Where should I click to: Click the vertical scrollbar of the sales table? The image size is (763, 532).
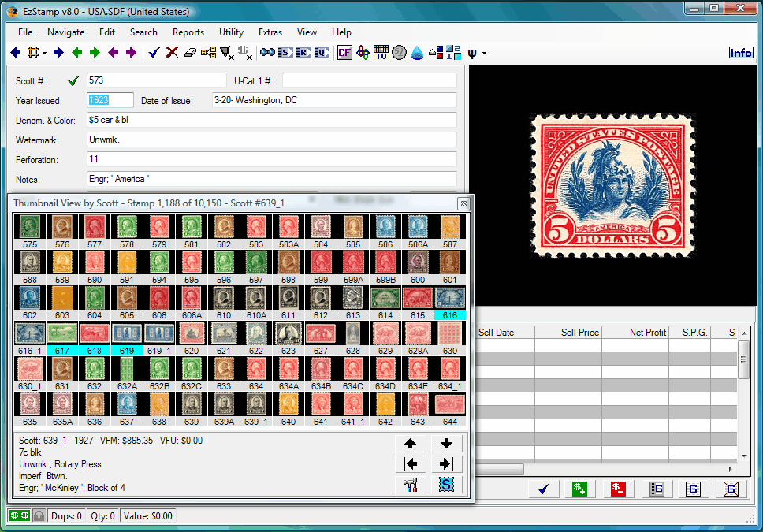point(743,394)
